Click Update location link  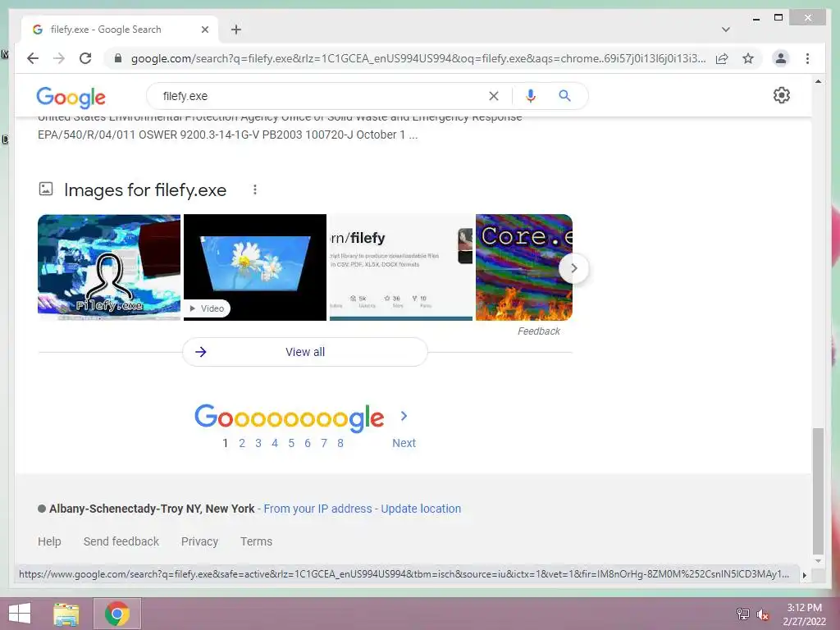421,509
